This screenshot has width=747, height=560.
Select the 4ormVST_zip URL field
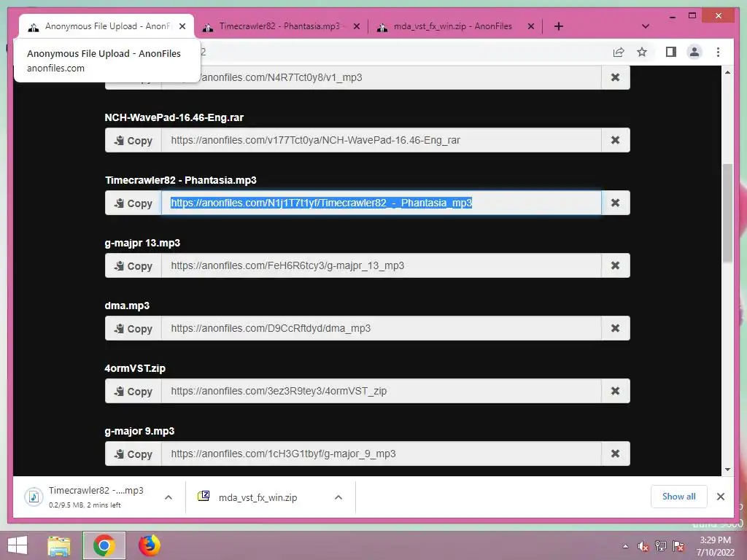[x=382, y=392]
